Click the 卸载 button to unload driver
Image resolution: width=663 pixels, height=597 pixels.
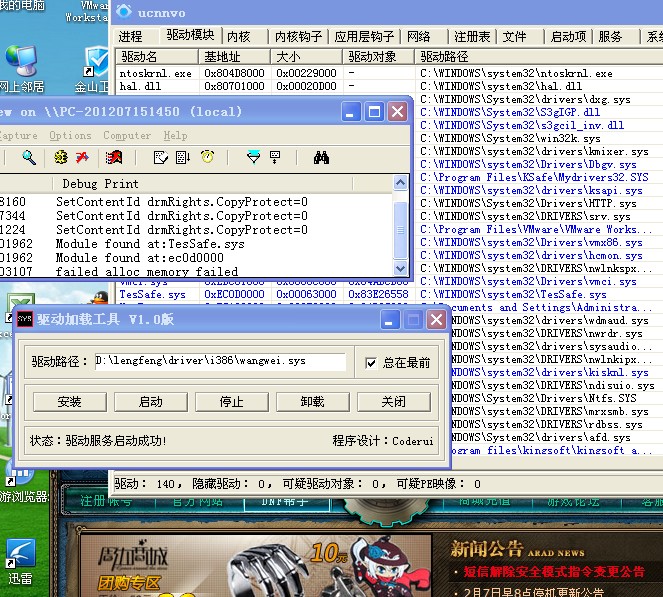(313, 402)
